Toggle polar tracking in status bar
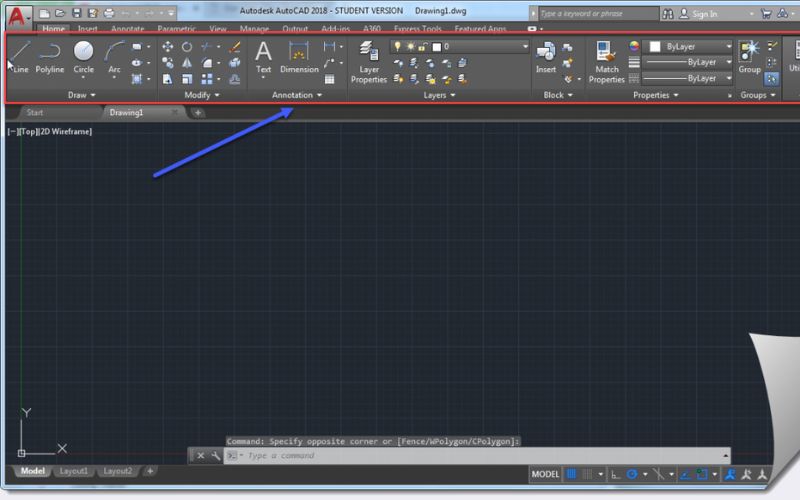 633,474
